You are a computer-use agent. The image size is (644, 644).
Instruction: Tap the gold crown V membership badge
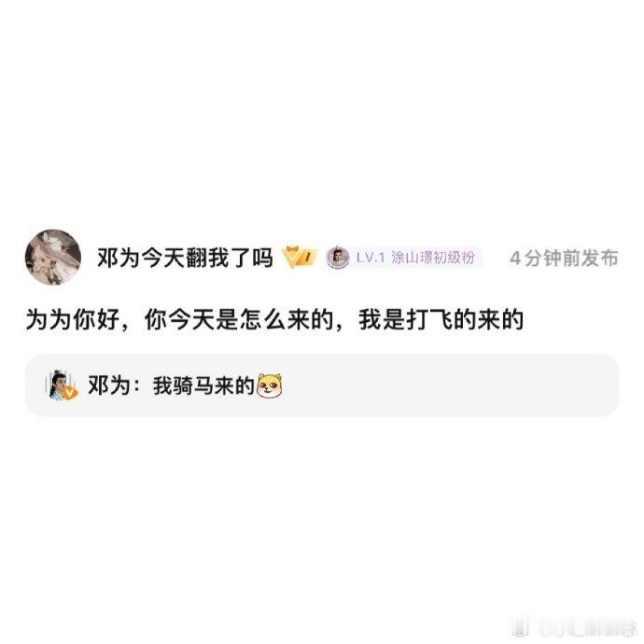click(x=300, y=258)
